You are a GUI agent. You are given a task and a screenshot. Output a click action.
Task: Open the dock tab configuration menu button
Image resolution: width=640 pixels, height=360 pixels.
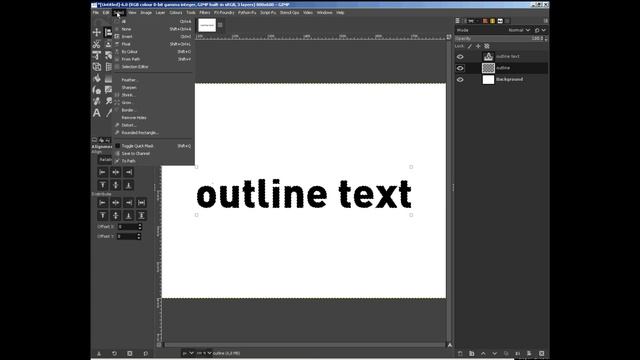click(x=546, y=21)
